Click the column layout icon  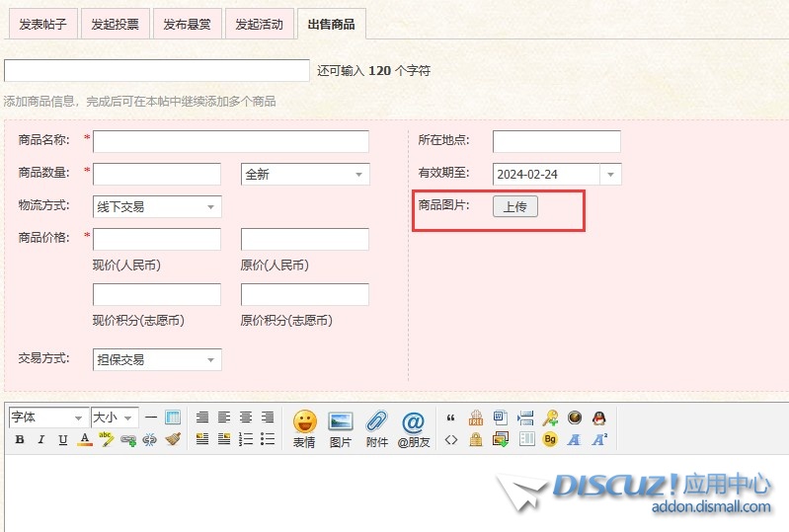[x=527, y=439]
